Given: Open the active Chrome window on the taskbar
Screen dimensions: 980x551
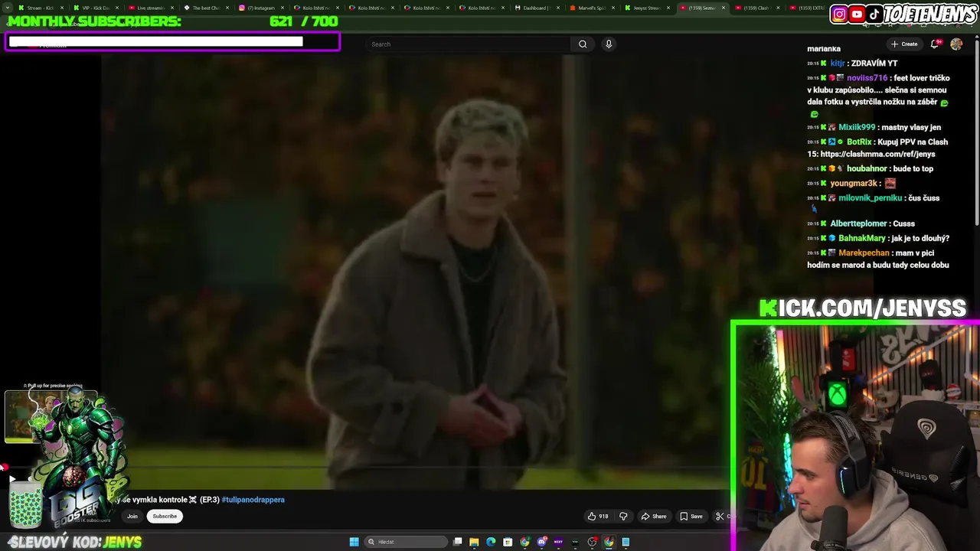Looking at the screenshot, I should coord(609,542).
